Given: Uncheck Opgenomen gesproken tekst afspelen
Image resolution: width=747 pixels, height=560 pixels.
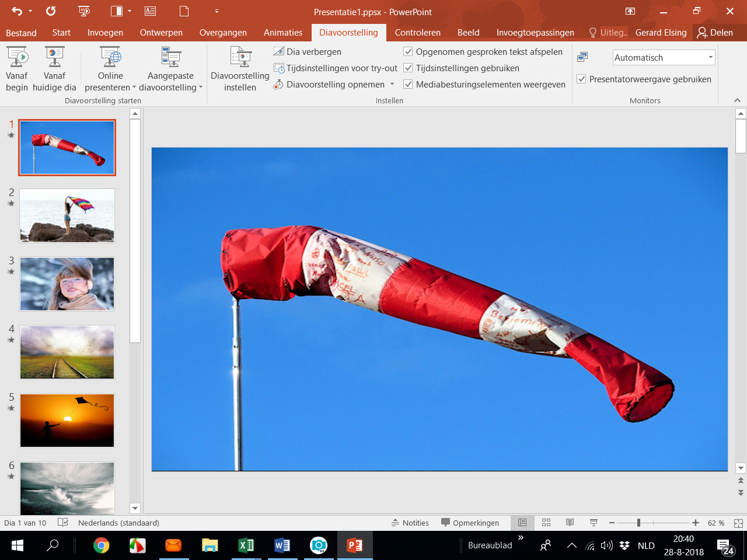Looking at the screenshot, I should [409, 52].
